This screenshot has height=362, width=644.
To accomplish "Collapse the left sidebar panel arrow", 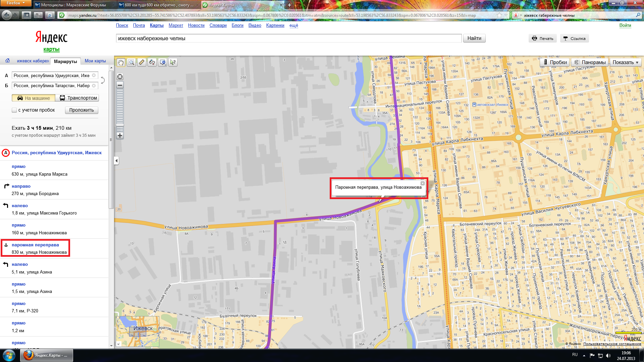I will tap(116, 161).
